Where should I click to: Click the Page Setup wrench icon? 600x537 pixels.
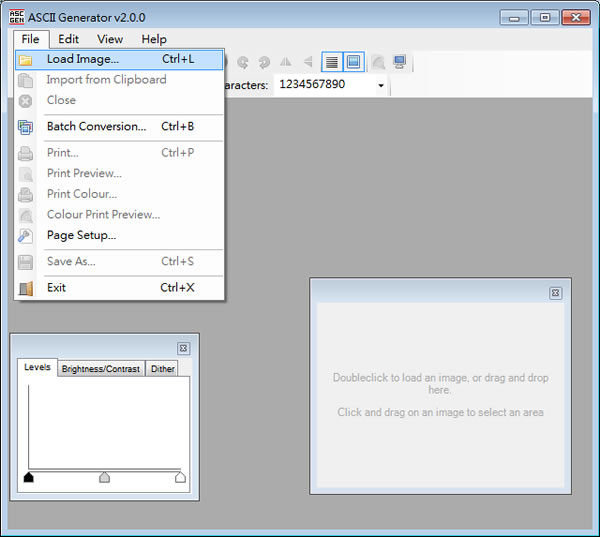pos(25,236)
